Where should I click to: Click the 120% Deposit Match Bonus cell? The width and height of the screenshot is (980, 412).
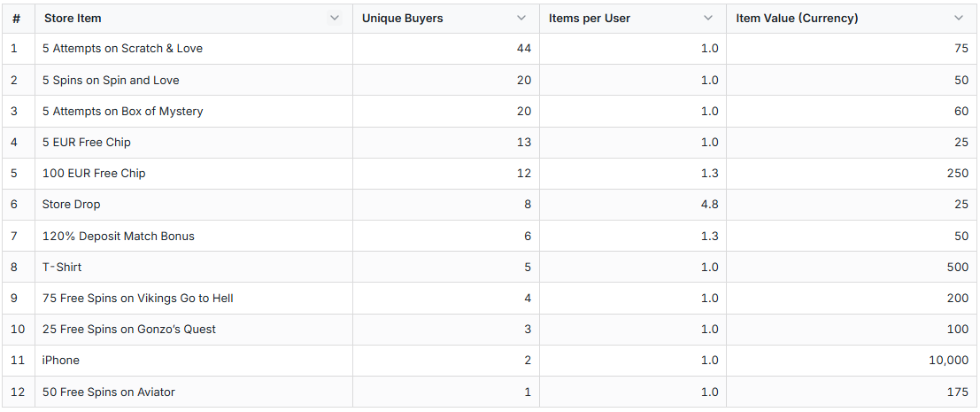(119, 237)
